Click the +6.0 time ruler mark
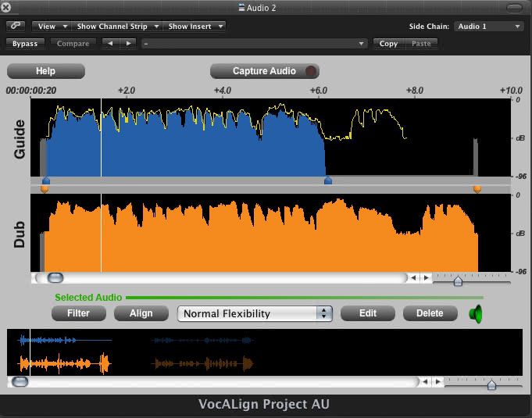 click(x=319, y=91)
